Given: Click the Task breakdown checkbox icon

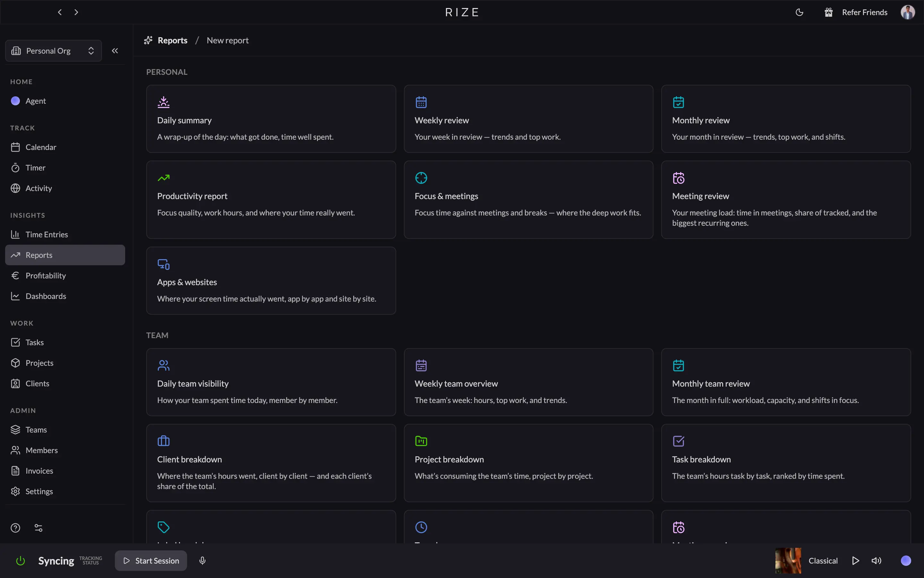Looking at the screenshot, I should (x=679, y=441).
